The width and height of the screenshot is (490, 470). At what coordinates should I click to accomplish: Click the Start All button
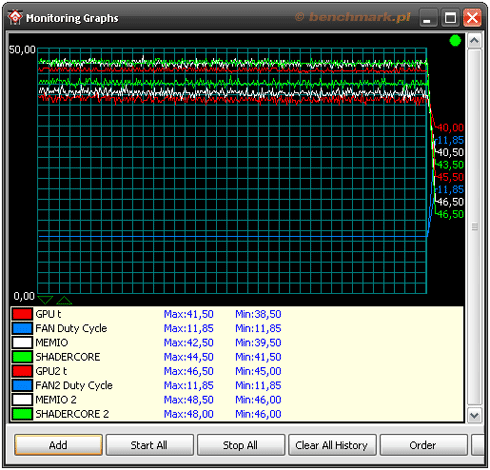149,445
